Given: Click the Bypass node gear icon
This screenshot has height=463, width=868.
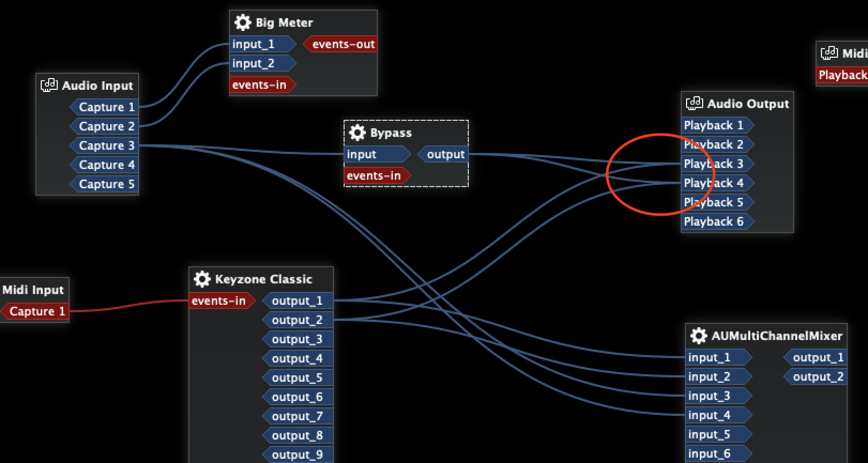Looking at the screenshot, I should click(357, 133).
